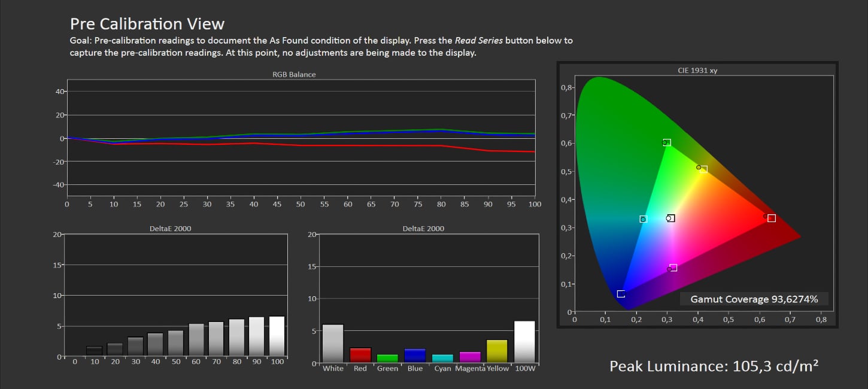
Task: Select the Cyan bar in DeltaE chart
Action: click(442, 358)
